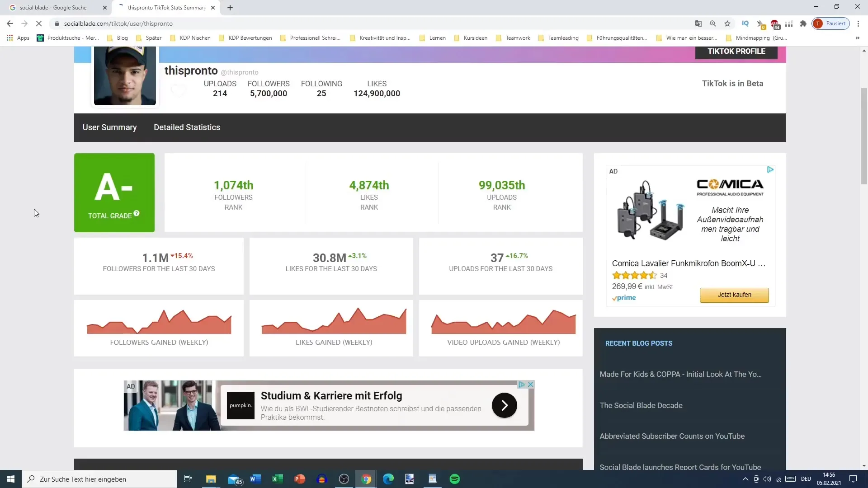This screenshot has width=868, height=488.
Task: Open the Lernen bookmark folder
Action: point(433,38)
